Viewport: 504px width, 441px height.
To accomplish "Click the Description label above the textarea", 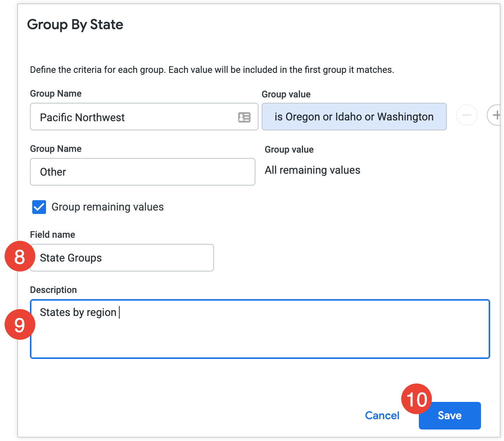I will [53, 290].
